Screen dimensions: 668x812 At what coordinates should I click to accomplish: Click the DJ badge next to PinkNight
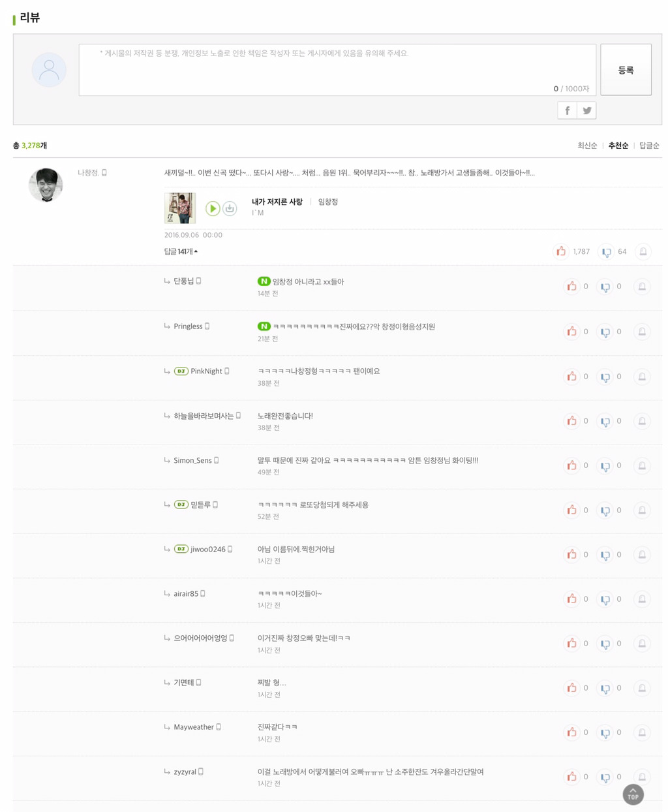[180, 371]
